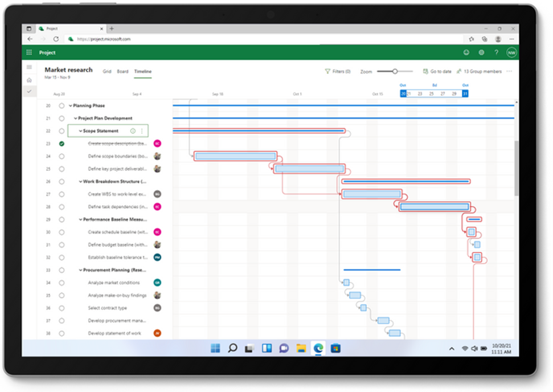Open taskbar Search magnifier
The height and width of the screenshot is (392, 553).
(232, 348)
